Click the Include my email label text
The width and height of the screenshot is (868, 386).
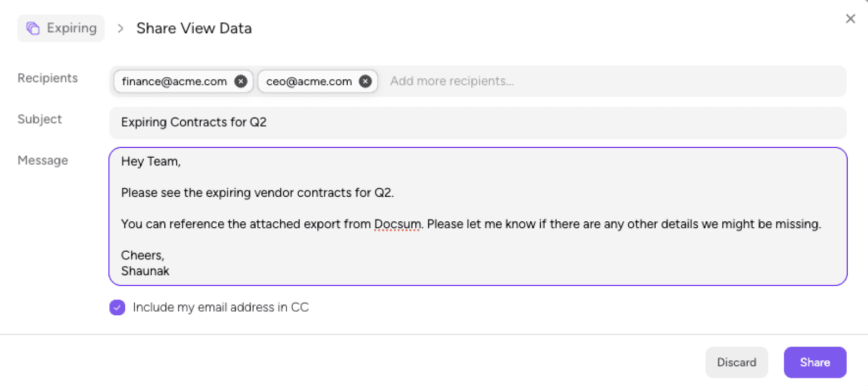pos(220,308)
